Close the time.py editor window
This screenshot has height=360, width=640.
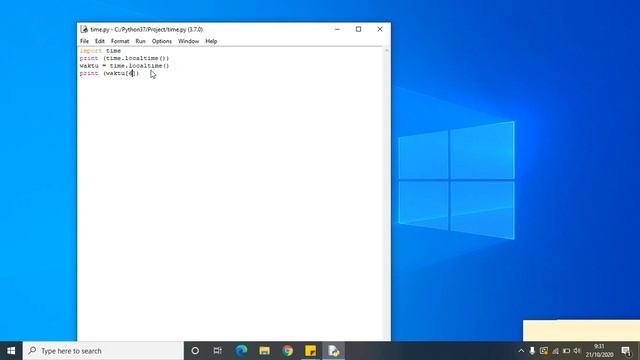pos(380,29)
